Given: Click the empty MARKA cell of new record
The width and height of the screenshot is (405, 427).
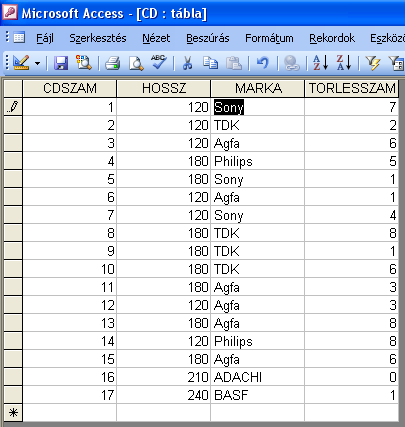Looking at the screenshot, I should 258,413.
